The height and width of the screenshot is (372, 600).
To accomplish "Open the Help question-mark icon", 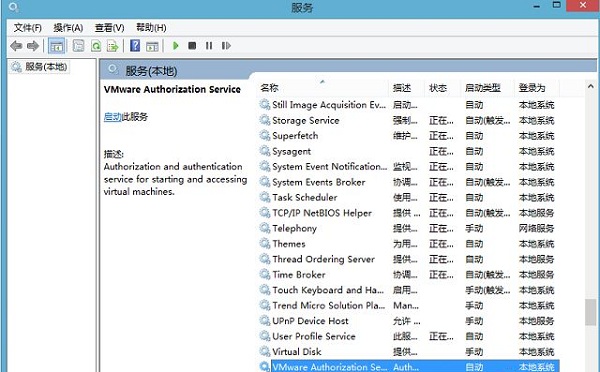I will [x=135, y=46].
